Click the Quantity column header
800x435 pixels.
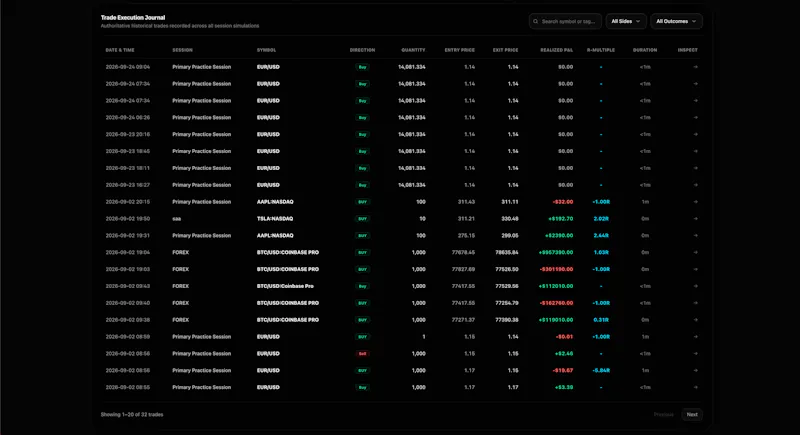pos(413,50)
